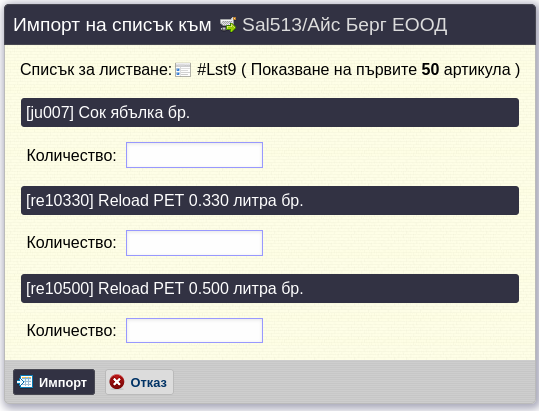Open the #Lst9 listing link

217,69
